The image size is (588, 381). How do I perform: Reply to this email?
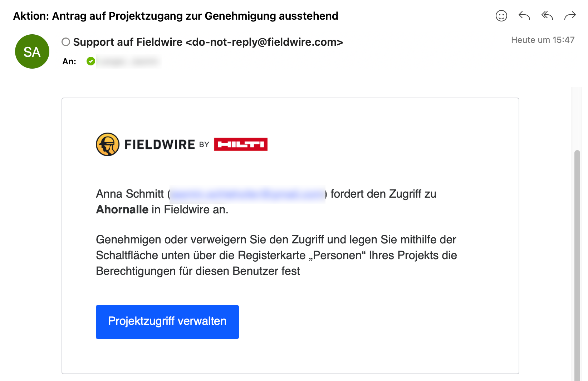[524, 16]
